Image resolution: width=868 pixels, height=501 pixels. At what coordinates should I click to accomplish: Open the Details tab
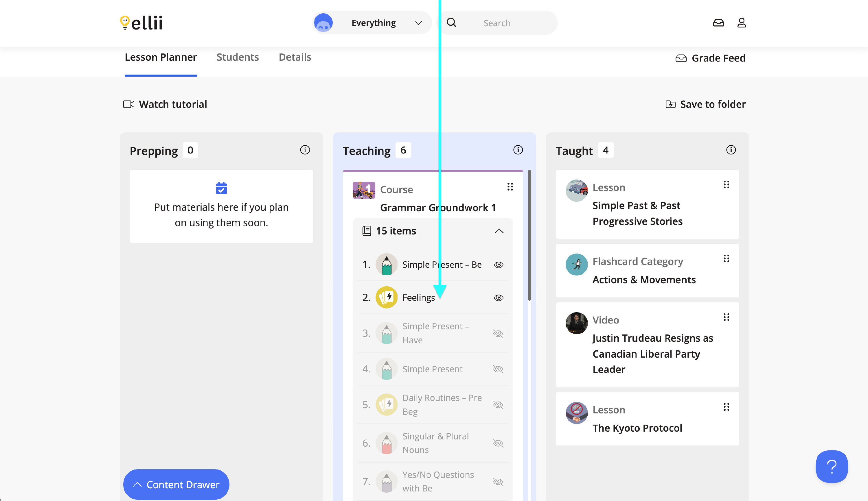[x=295, y=57]
